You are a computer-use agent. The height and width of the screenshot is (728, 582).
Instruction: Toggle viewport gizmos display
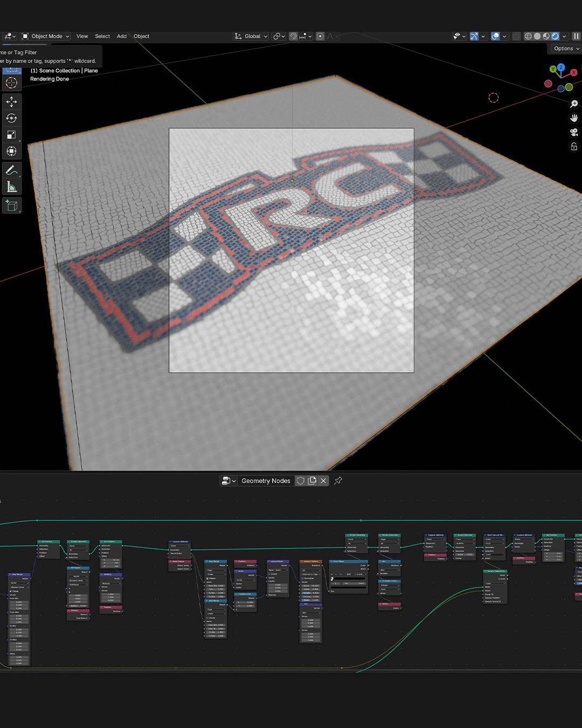pyautogui.click(x=474, y=36)
